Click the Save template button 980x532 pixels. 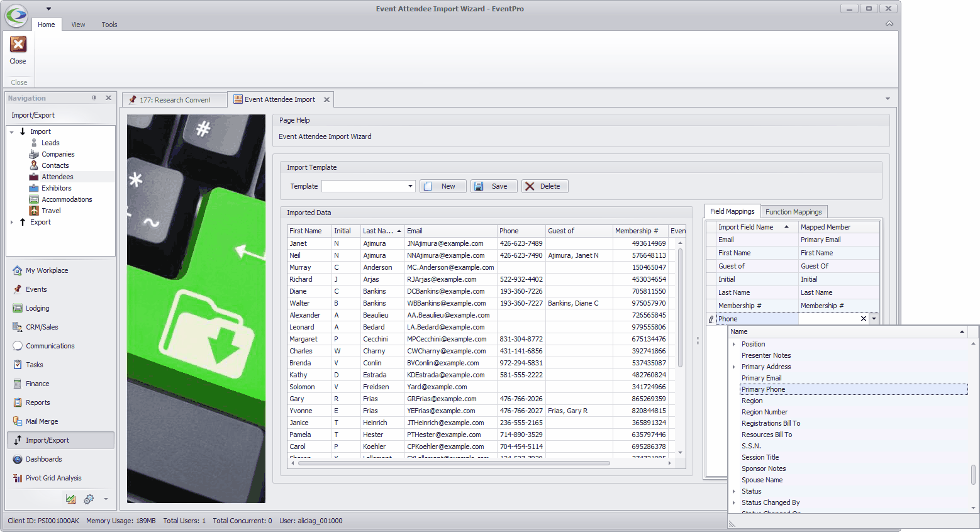(x=494, y=186)
